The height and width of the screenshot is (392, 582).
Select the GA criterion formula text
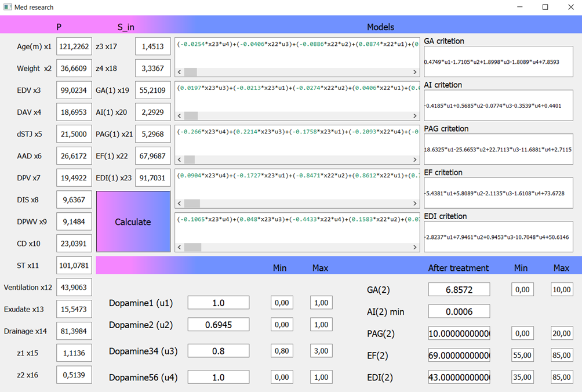coord(498,61)
